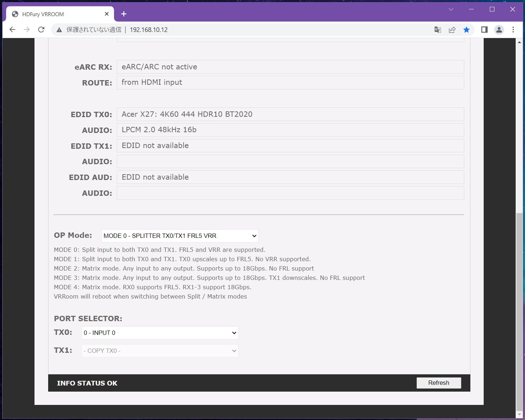This screenshot has width=525, height=420.
Task: Open a new browser tab
Action: point(124,14)
